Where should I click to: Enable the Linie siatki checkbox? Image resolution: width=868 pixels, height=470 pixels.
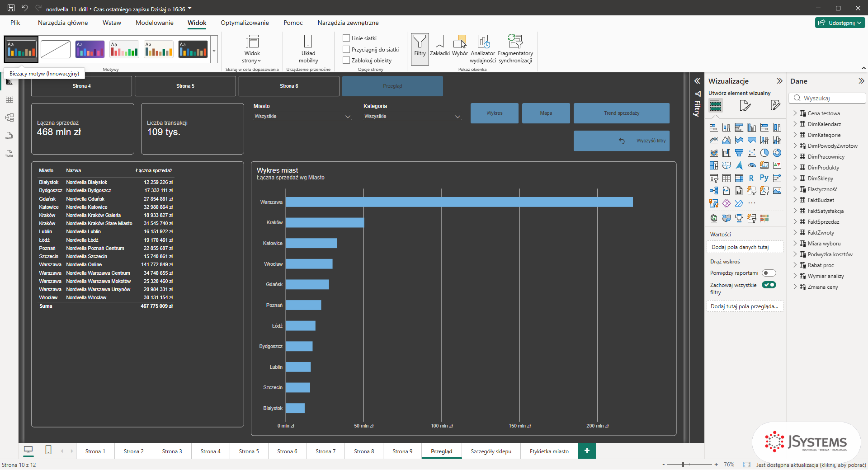click(x=346, y=38)
